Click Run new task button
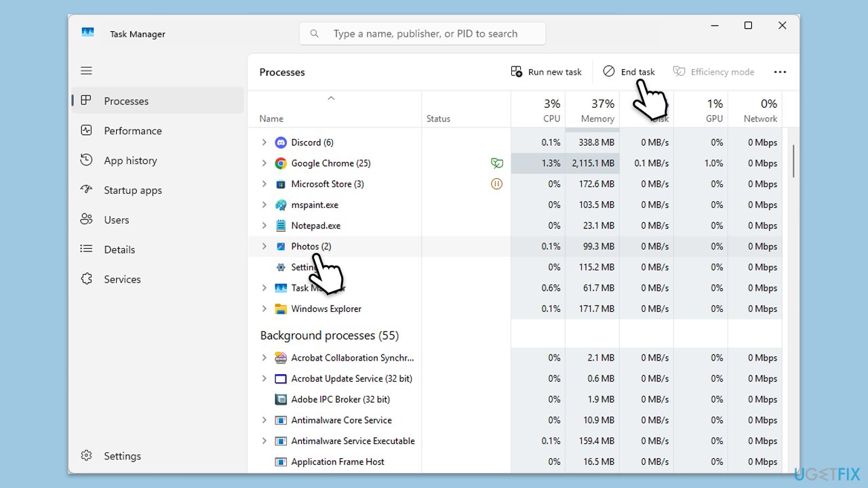The height and width of the screenshot is (488, 868). click(547, 72)
